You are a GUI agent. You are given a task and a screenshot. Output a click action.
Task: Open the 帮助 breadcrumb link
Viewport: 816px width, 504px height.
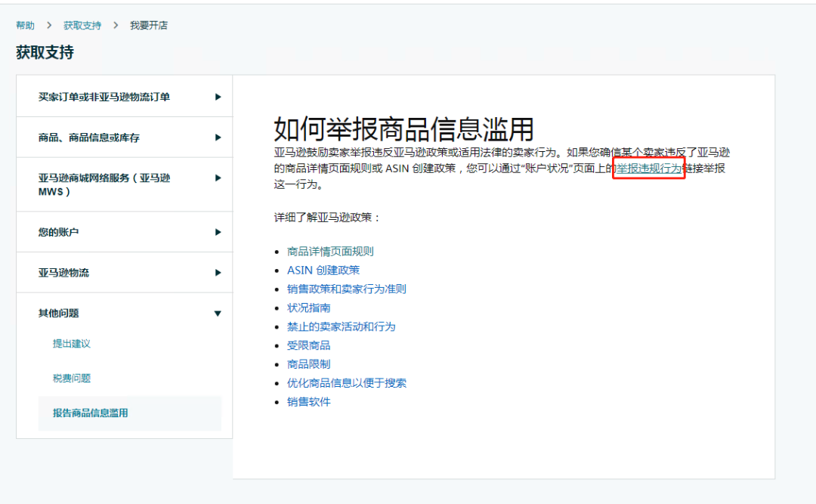click(24, 25)
